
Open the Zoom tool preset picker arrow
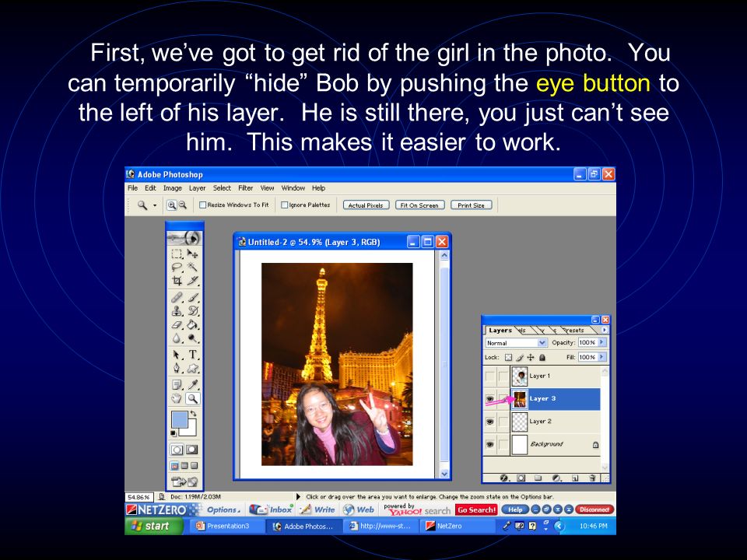tap(155, 205)
